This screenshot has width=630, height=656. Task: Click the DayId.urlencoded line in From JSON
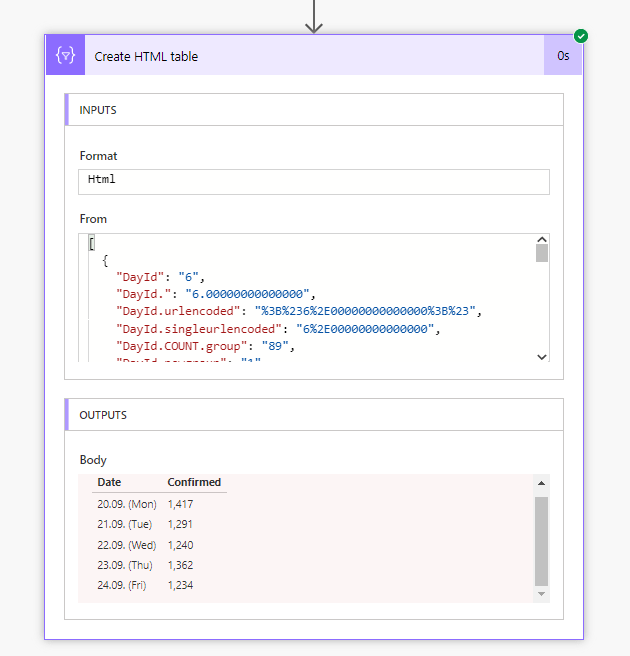pos(299,311)
